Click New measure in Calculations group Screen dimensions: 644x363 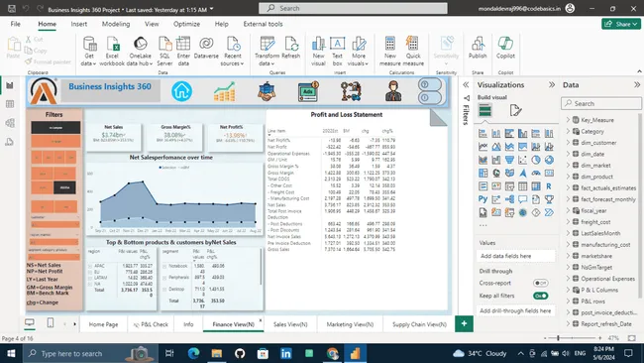point(389,51)
